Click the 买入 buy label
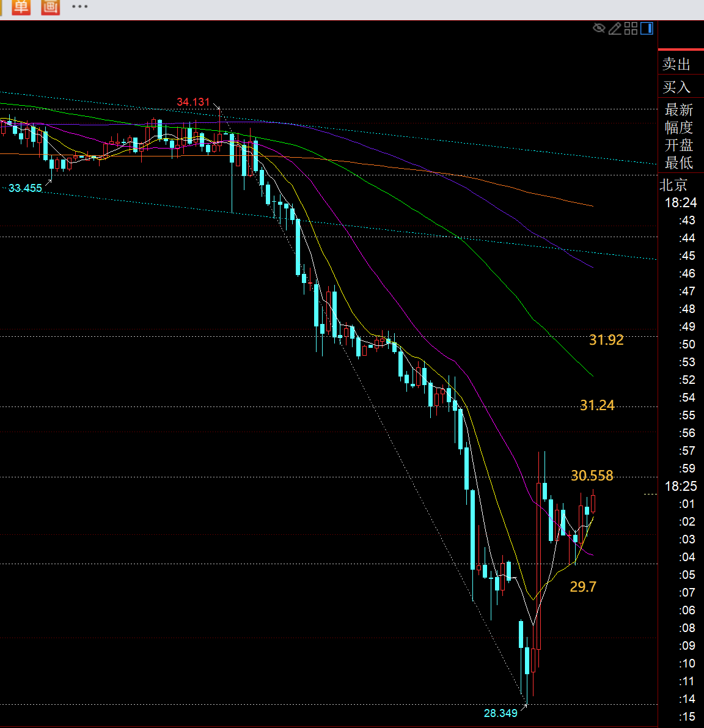Image resolution: width=704 pixels, height=728 pixels. pyautogui.click(x=676, y=87)
